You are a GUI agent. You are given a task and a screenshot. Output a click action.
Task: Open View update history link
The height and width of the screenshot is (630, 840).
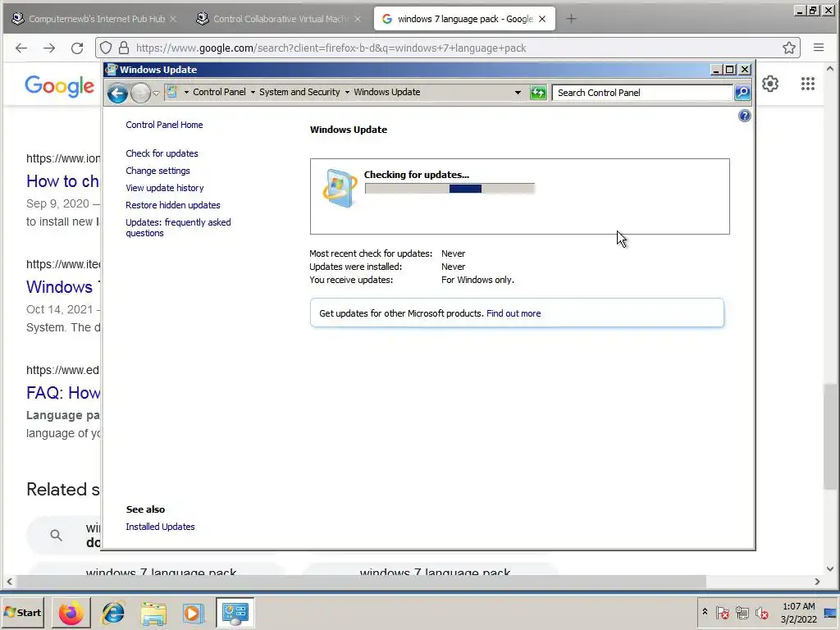tap(164, 188)
